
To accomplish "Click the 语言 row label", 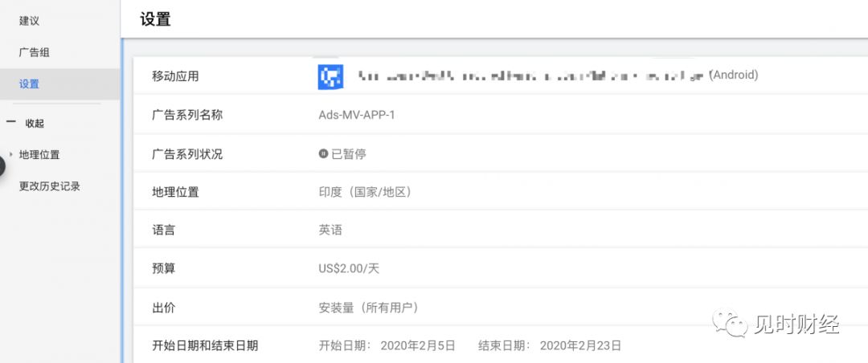I will (163, 230).
